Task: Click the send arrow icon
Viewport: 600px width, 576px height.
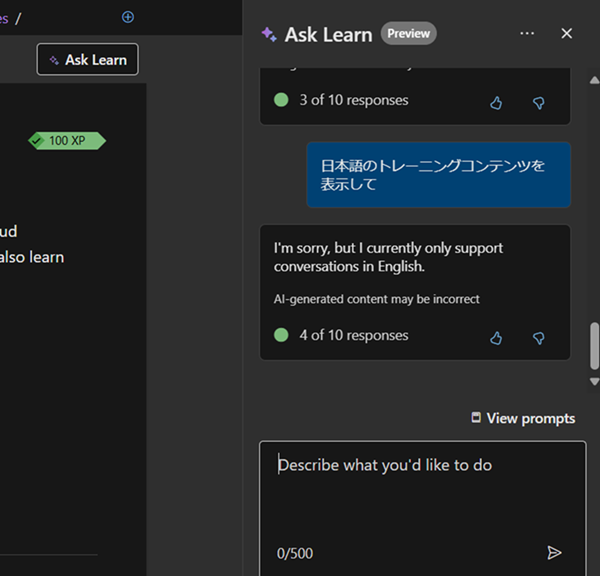Action: point(554,552)
